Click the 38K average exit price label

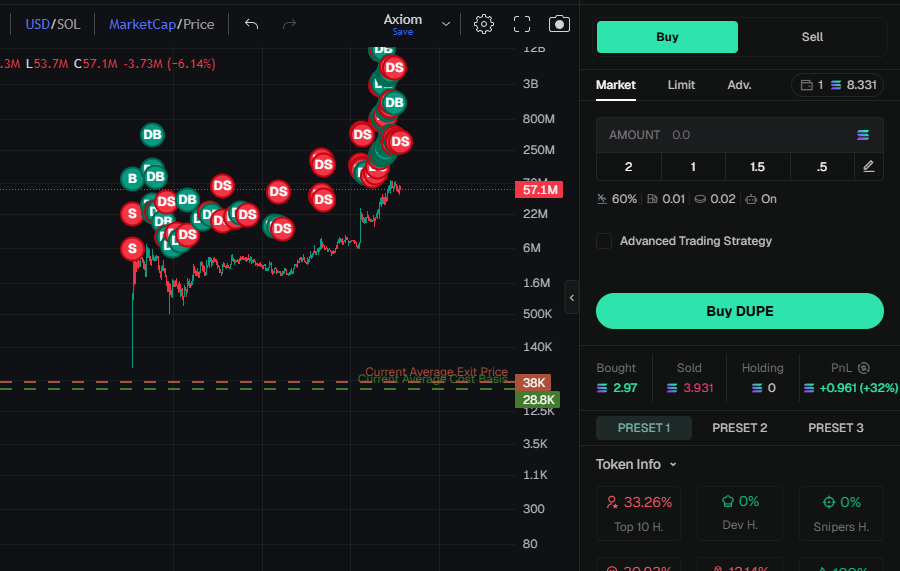tap(533, 382)
